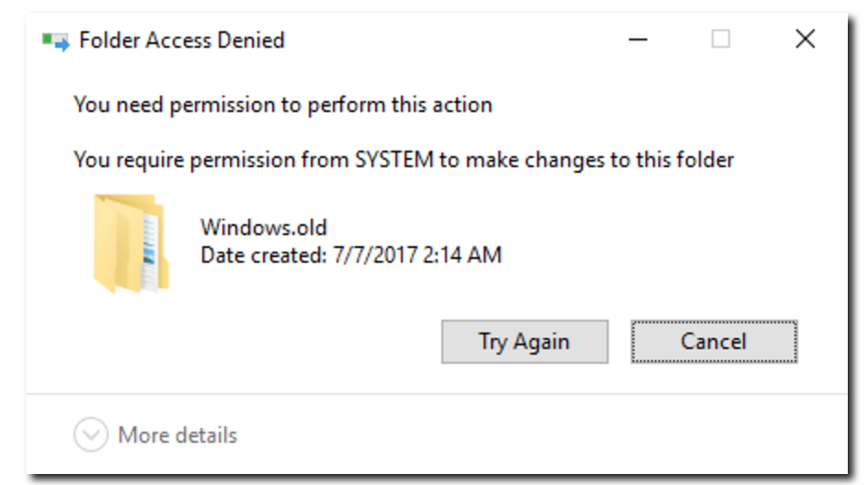
Task: Click the blue arrow of the title icon
Action: coord(63,44)
